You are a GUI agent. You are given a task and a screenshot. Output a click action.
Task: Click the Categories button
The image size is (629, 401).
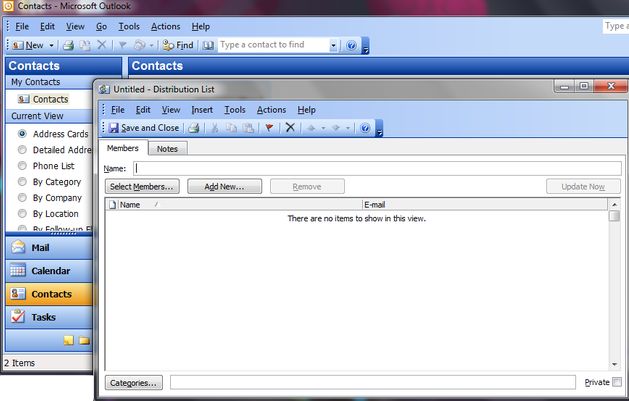[134, 383]
